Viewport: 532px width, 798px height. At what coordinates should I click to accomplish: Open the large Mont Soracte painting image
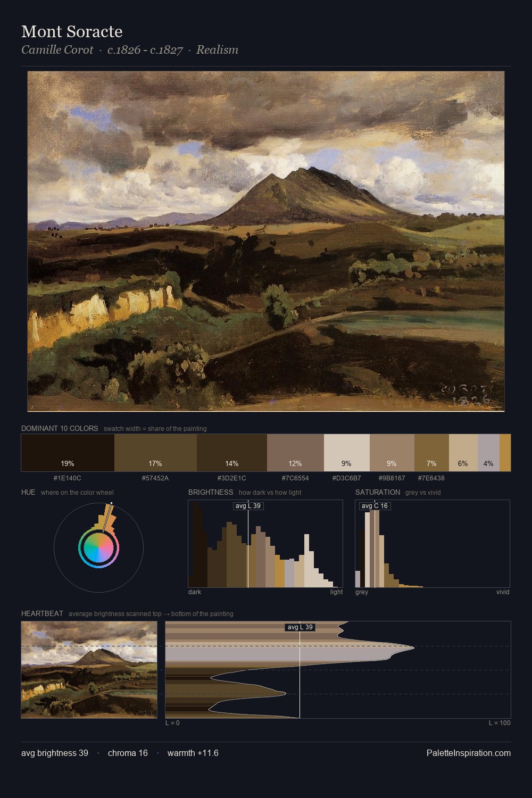click(x=266, y=242)
